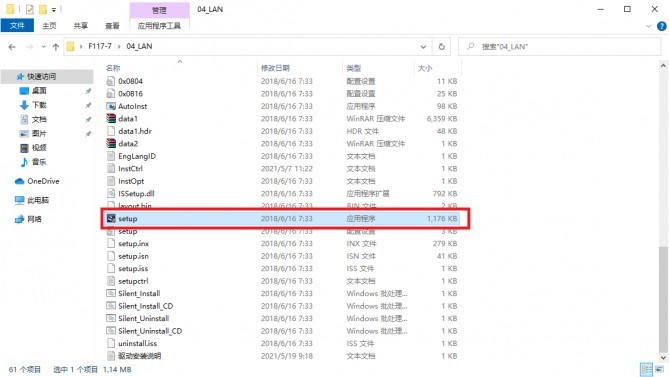Select the InstCtrl text file icon
669x377 pixels.
[111, 168]
